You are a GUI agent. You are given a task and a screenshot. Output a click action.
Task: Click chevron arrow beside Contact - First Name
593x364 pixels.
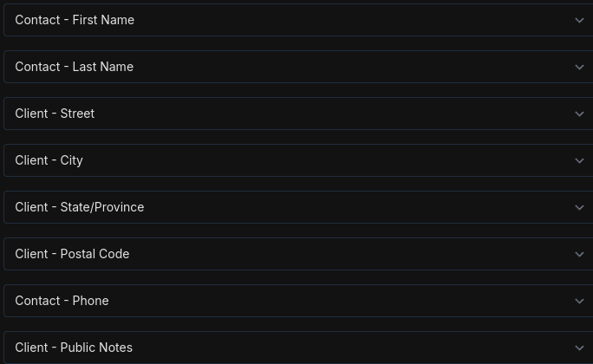[580, 20]
